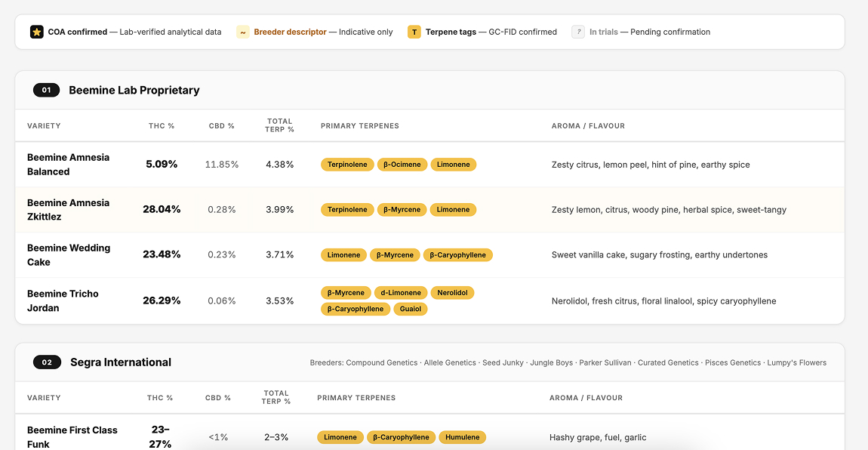Click β-Myrcene tag in Tricho Jordan row
Image resolution: width=868 pixels, height=450 pixels.
coord(346,293)
